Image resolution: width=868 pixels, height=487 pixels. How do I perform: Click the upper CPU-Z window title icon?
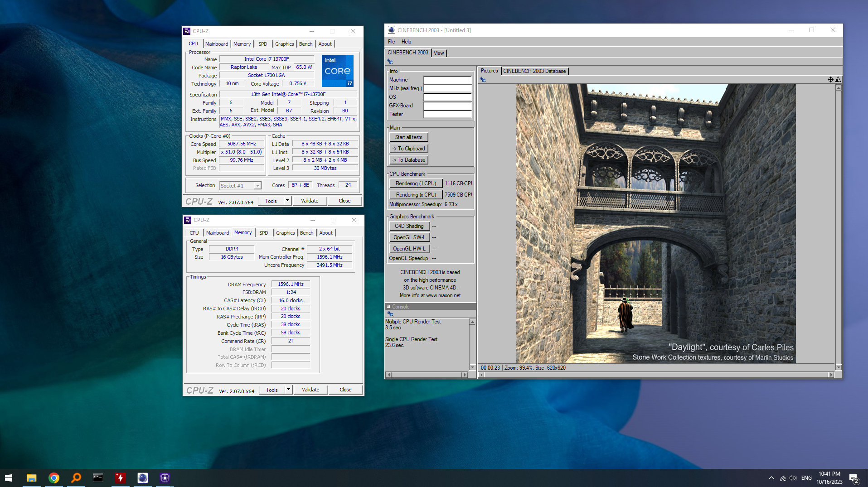point(187,31)
